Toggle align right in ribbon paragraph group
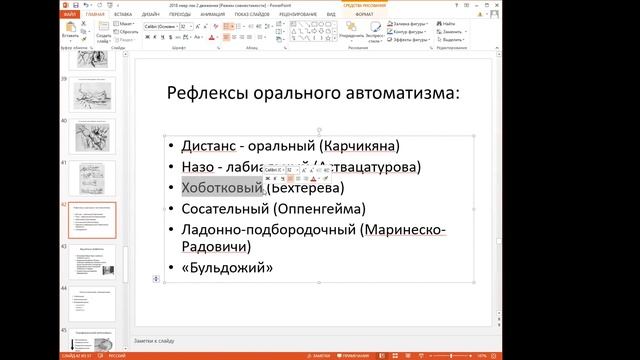 click(x=242, y=37)
